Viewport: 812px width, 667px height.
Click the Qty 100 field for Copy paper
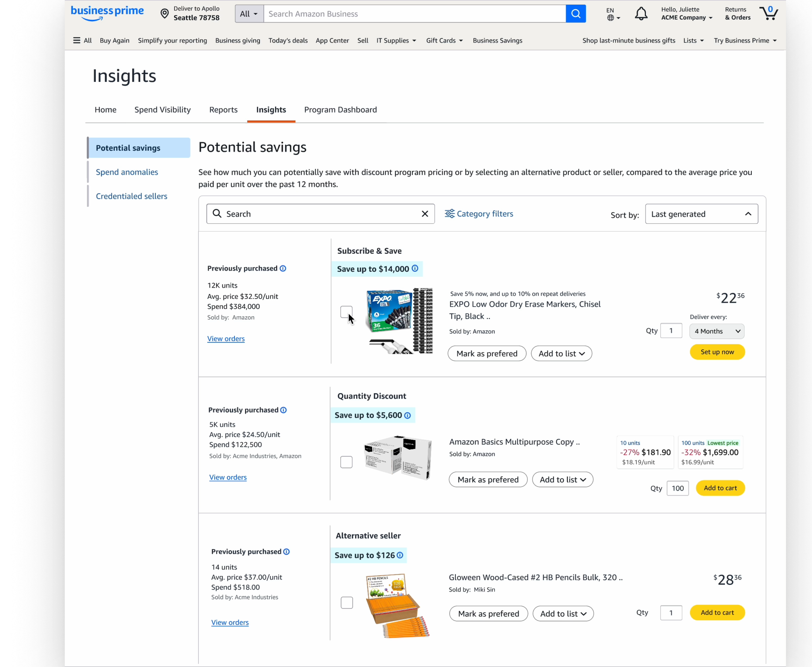[x=678, y=488]
